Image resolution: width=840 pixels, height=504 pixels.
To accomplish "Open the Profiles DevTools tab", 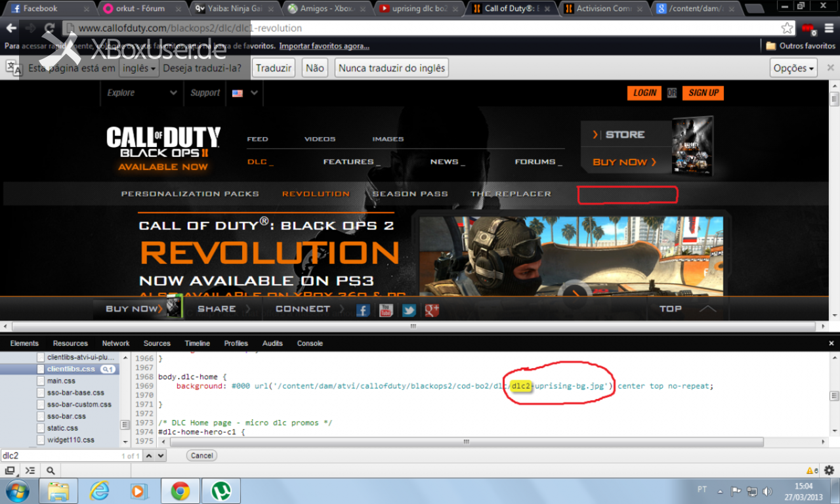I will tap(236, 343).
